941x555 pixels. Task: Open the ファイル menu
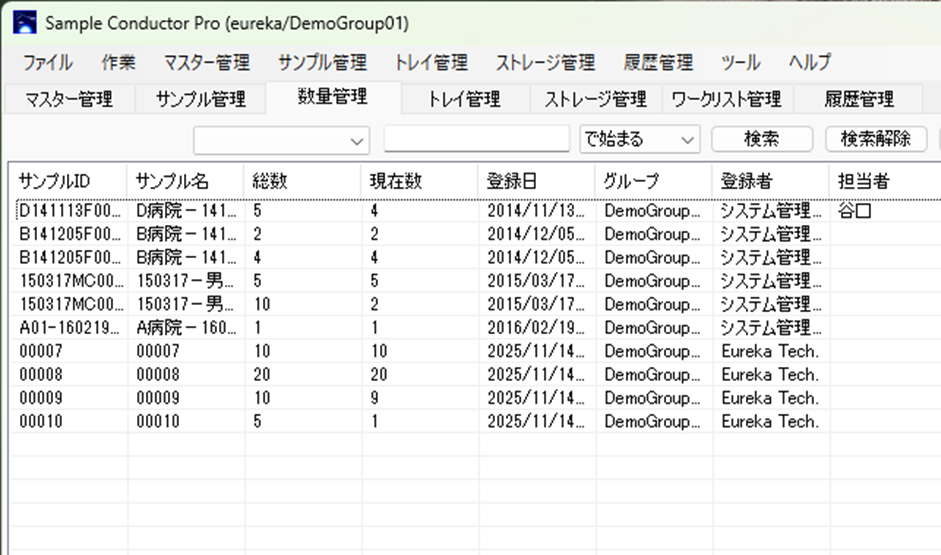tap(47, 62)
